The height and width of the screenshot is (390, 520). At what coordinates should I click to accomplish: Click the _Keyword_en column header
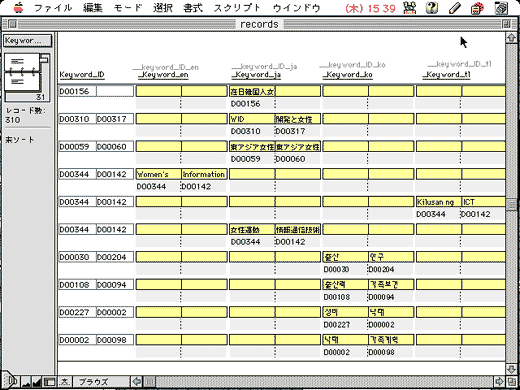pos(163,75)
